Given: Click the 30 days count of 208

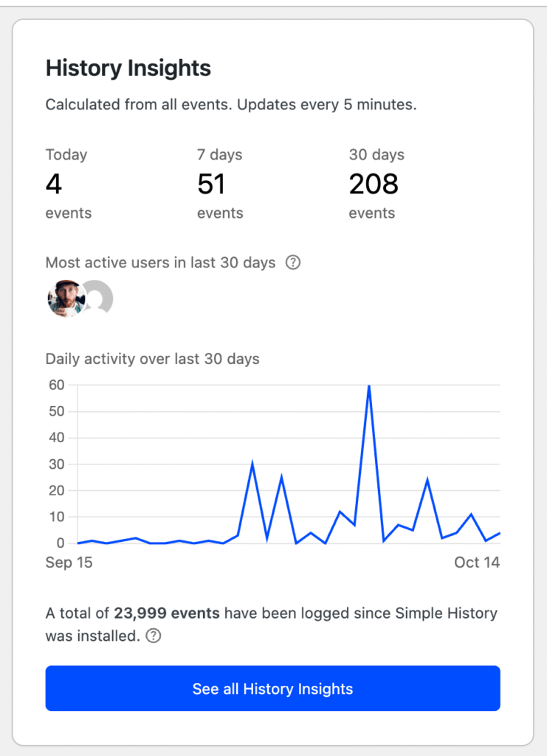Looking at the screenshot, I should click(374, 184).
